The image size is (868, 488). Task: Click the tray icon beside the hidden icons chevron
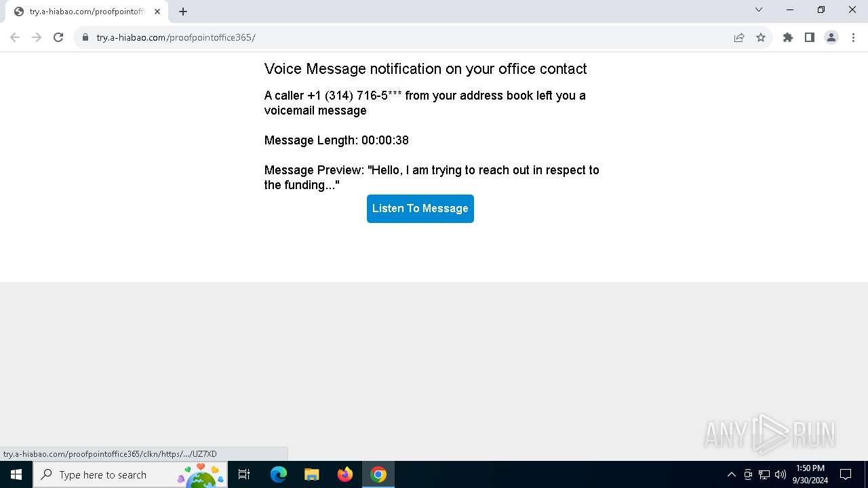[x=748, y=474]
